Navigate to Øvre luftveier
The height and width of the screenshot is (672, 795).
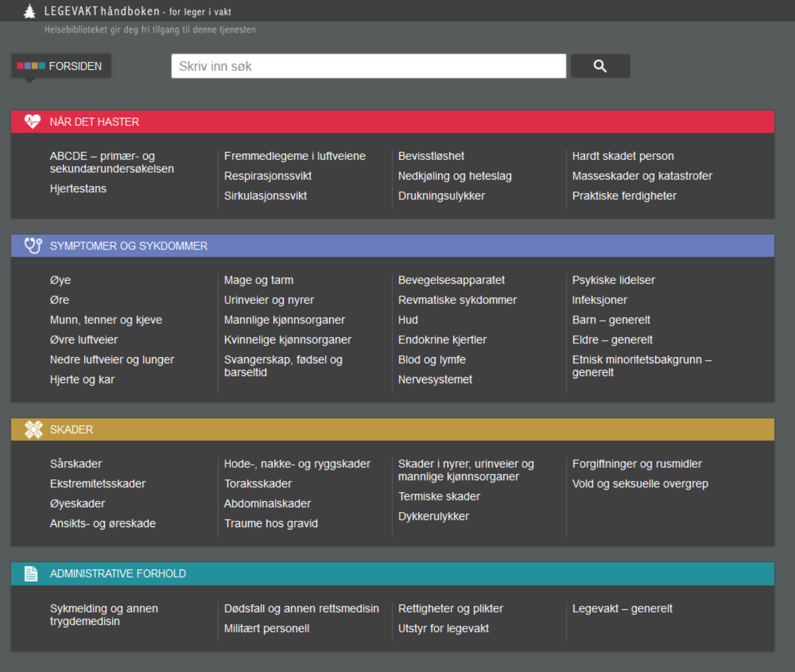[x=84, y=340]
